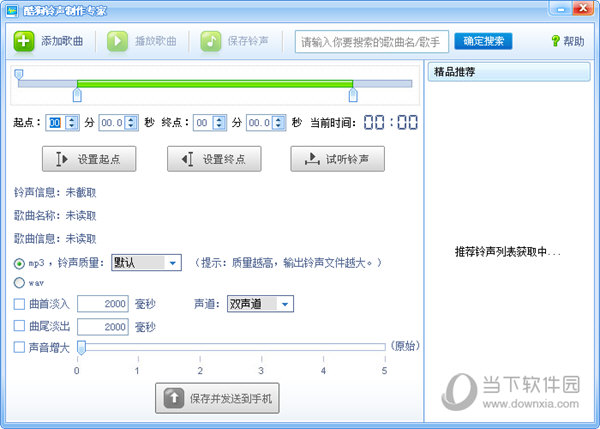Click the fade-in milliseconds field
Image resolution: width=600 pixels, height=429 pixels.
[103, 304]
